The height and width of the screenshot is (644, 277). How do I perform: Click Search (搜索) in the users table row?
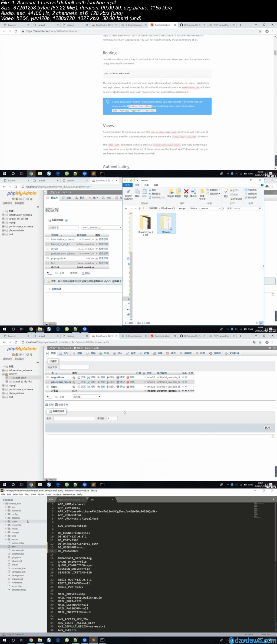pos(101,387)
